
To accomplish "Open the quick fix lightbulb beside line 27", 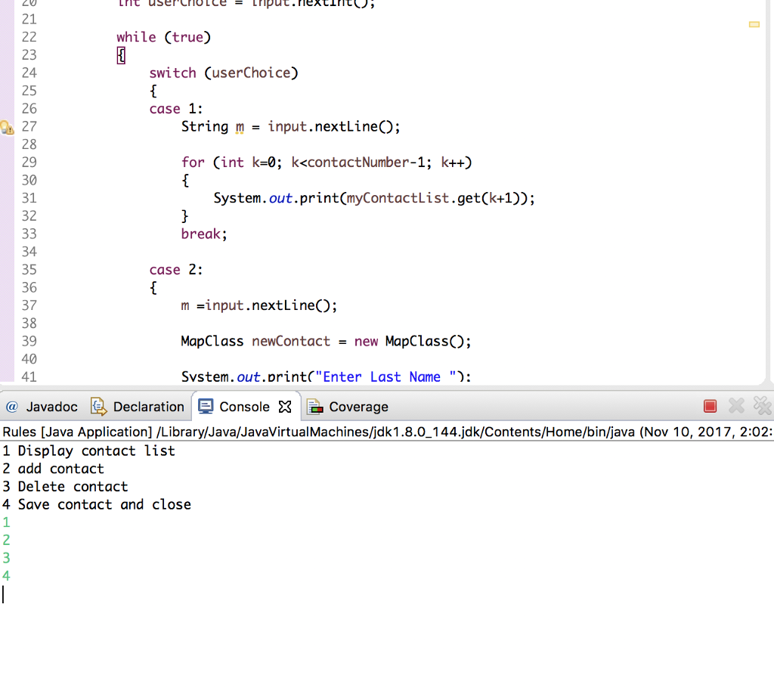I will (7, 128).
